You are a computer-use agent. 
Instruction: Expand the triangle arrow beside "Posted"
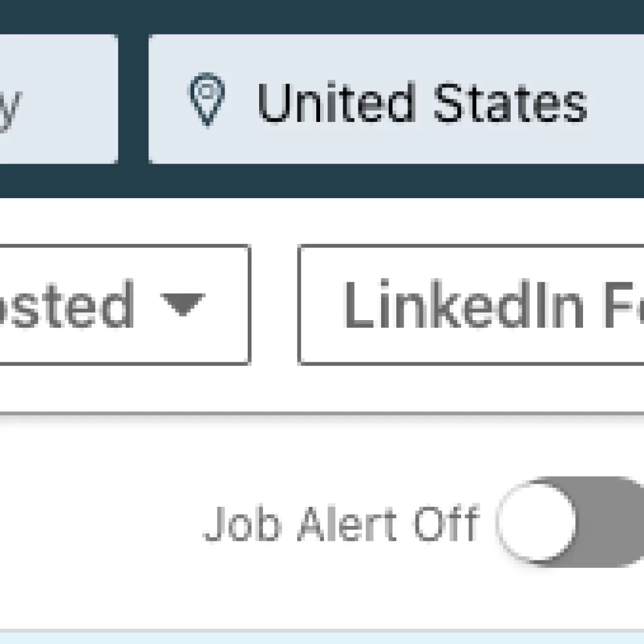pos(183,304)
